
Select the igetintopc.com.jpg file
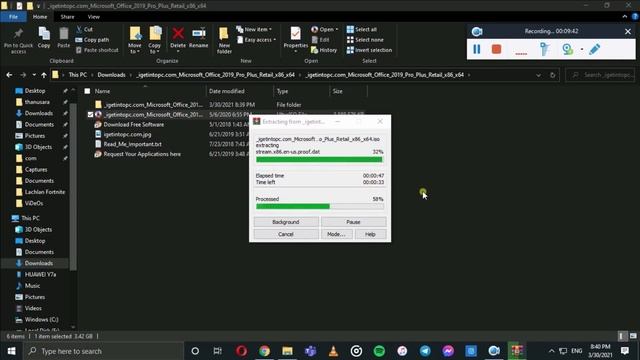coord(127,134)
